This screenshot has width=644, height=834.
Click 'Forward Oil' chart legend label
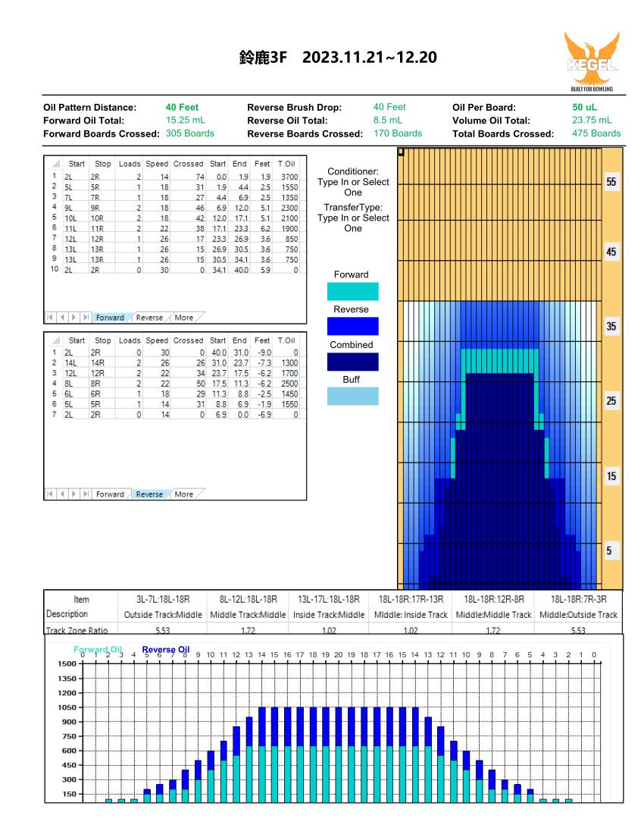(98, 650)
